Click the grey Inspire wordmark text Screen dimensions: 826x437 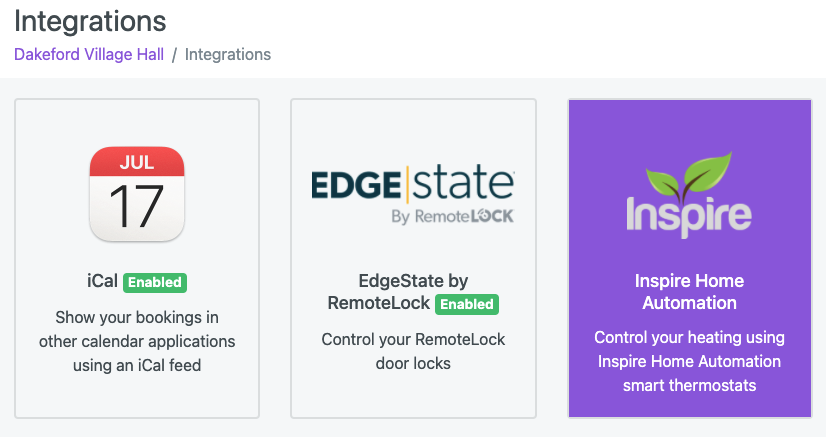689,217
